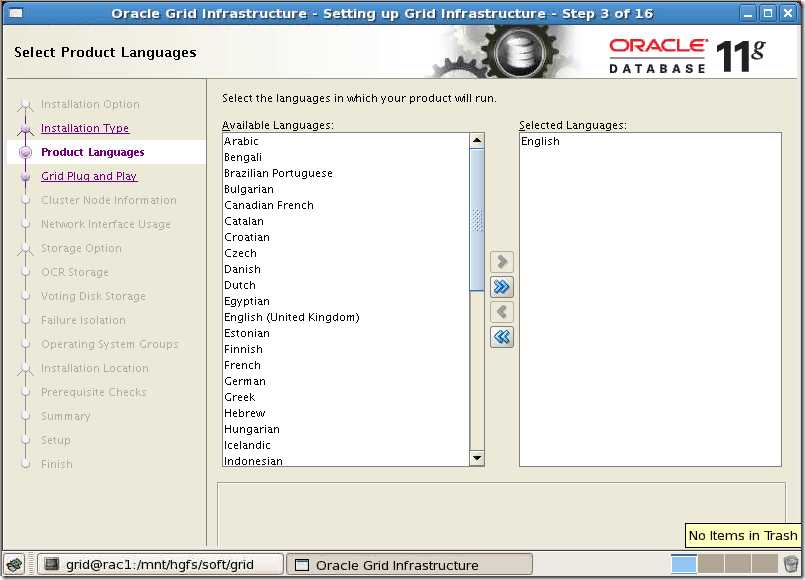The image size is (805, 580).
Task: Select Greek in Available Languages
Action: (x=346, y=397)
